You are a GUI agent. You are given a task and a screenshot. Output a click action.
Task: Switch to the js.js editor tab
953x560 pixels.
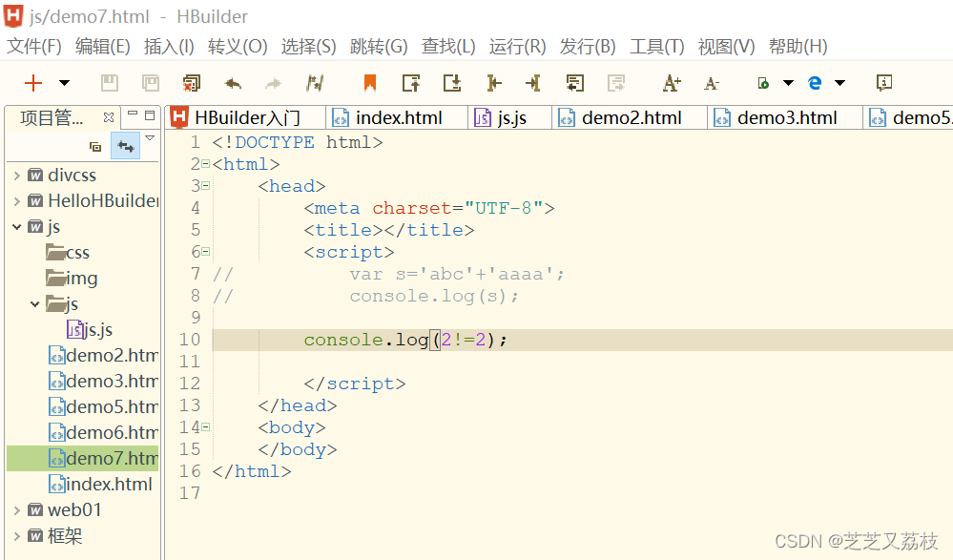[510, 117]
